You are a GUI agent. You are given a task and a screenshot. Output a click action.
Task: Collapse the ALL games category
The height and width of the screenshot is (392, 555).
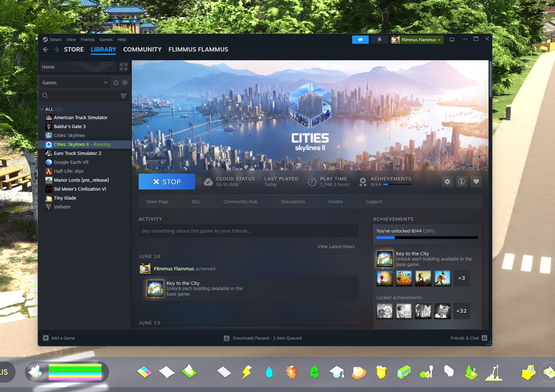click(42, 109)
